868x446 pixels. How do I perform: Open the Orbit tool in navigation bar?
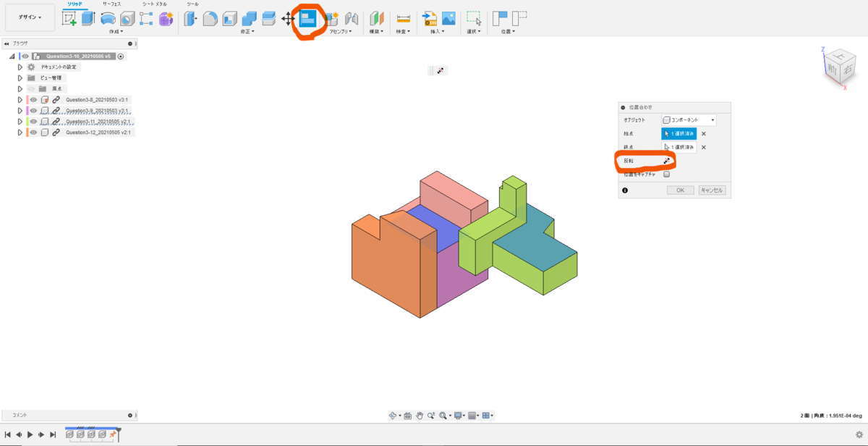click(393, 416)
